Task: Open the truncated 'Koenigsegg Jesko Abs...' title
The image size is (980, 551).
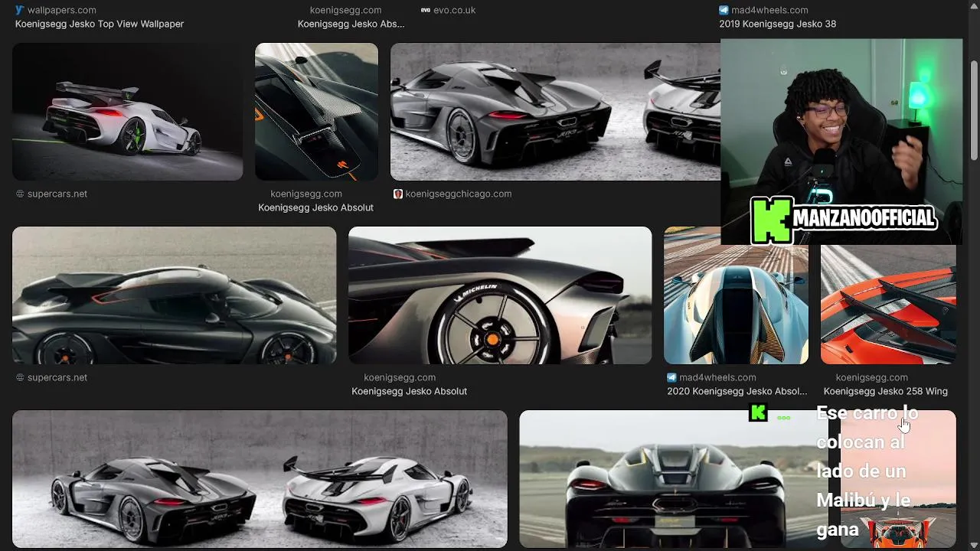Action: point(351,24)
